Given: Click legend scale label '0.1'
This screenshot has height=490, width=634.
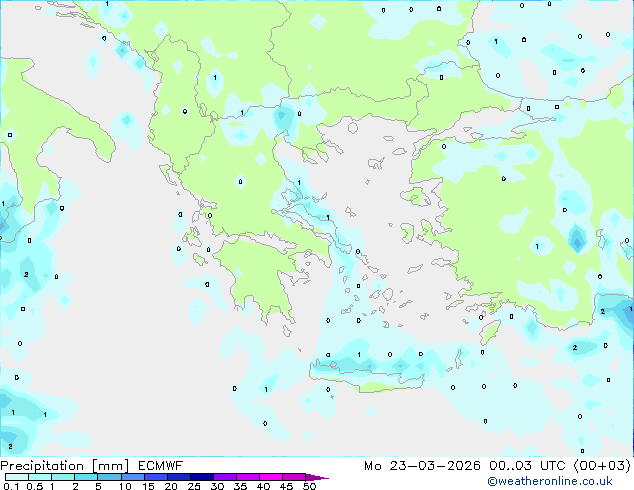Looking at the screenshot, I should (11, 486).
